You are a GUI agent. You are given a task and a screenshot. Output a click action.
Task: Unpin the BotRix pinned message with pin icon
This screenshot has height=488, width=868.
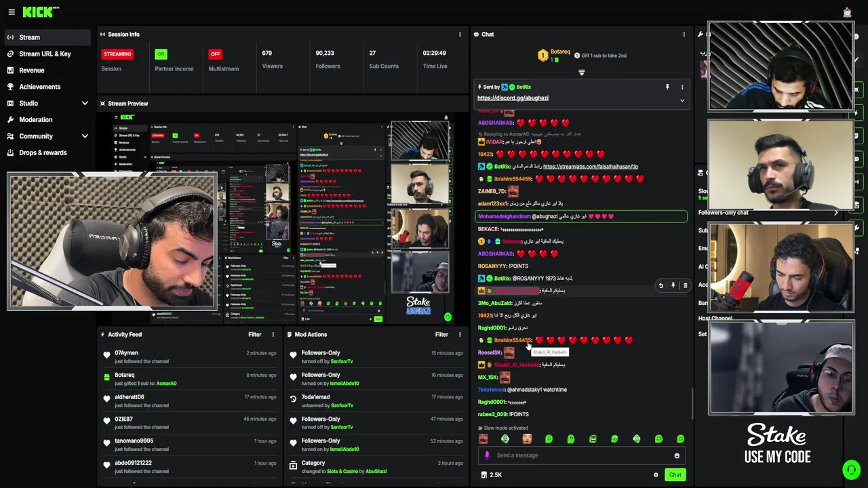click(667, 87)
